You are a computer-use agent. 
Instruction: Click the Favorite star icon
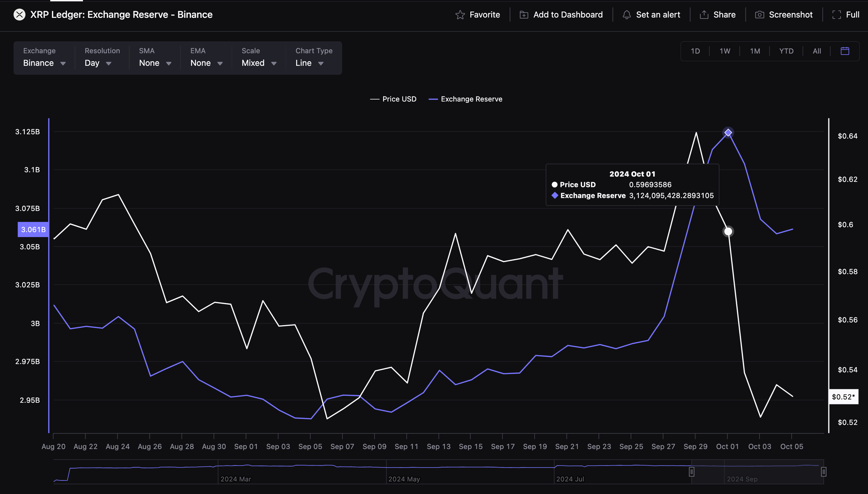460,15
